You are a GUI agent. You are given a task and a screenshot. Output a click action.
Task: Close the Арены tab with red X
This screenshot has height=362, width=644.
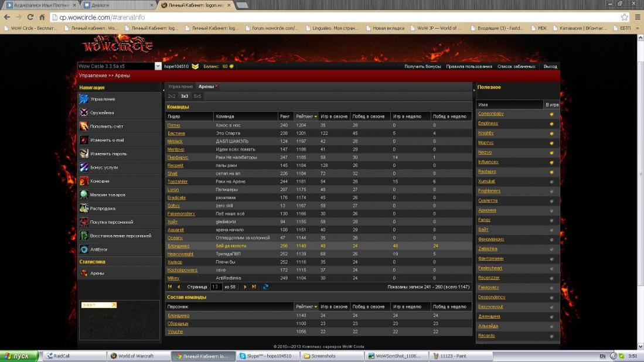coord(216,86)
